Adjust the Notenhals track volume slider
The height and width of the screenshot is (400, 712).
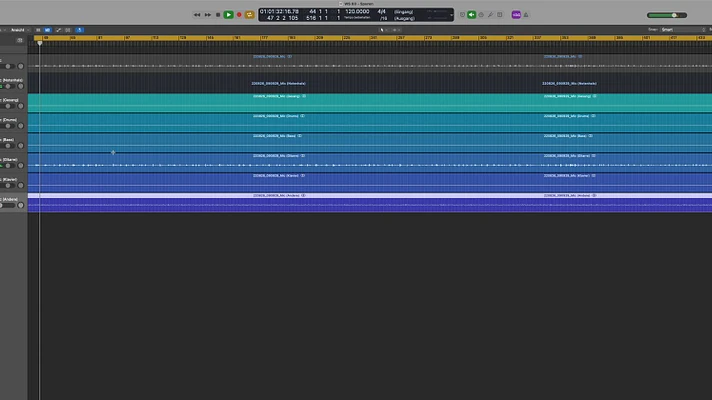tap(6, 86)
